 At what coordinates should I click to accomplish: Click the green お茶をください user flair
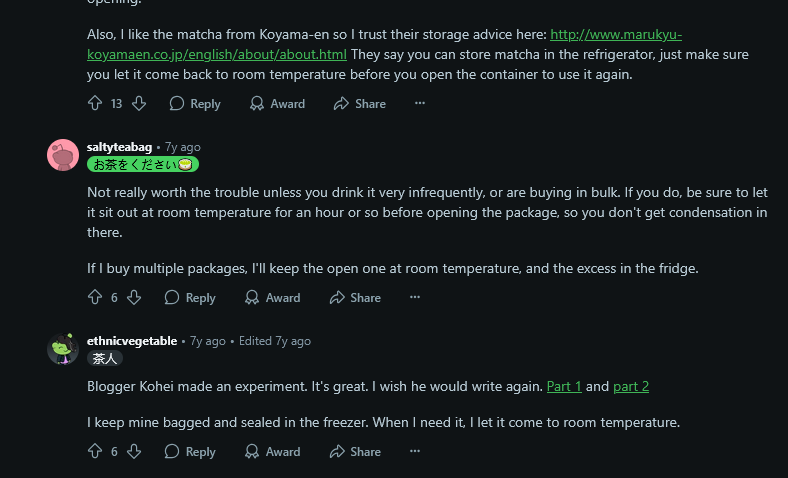coord(143,164)
